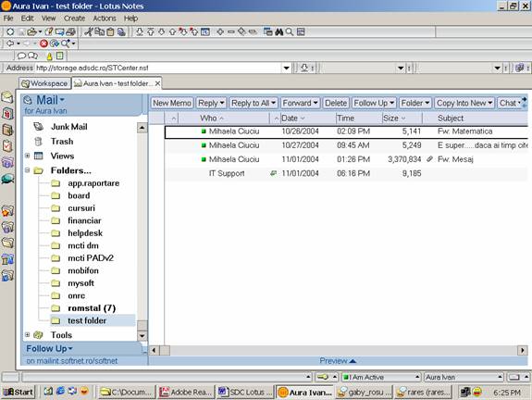Switch to the Workspace tab

(x=44, y=83)
